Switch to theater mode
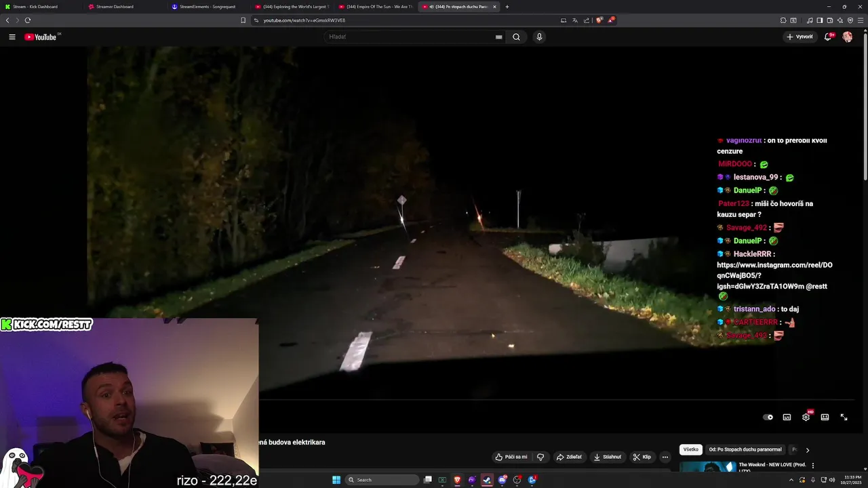868x488 pixels. [x=825, y=418]
